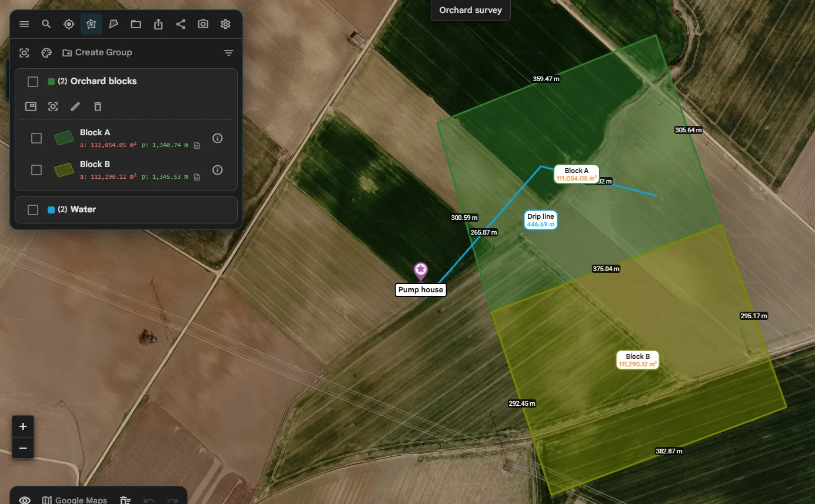Center map on my location crosshair

(x=69, y=24)
